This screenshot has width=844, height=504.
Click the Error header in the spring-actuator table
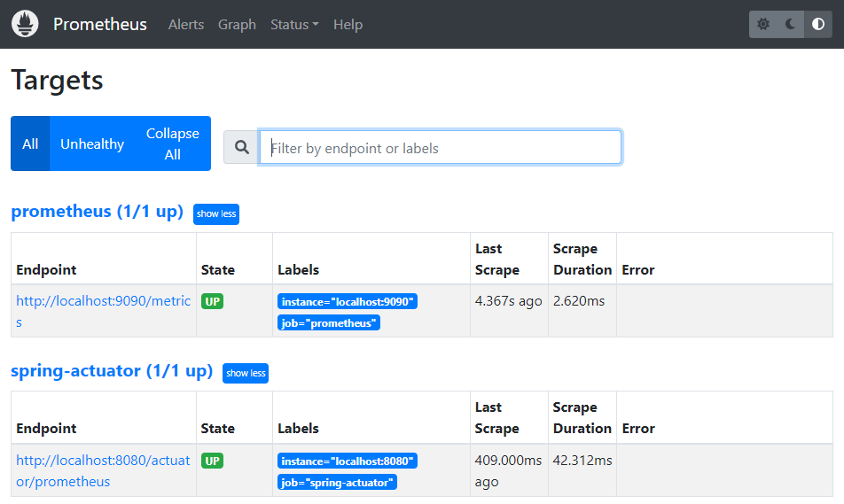(638, 429)
